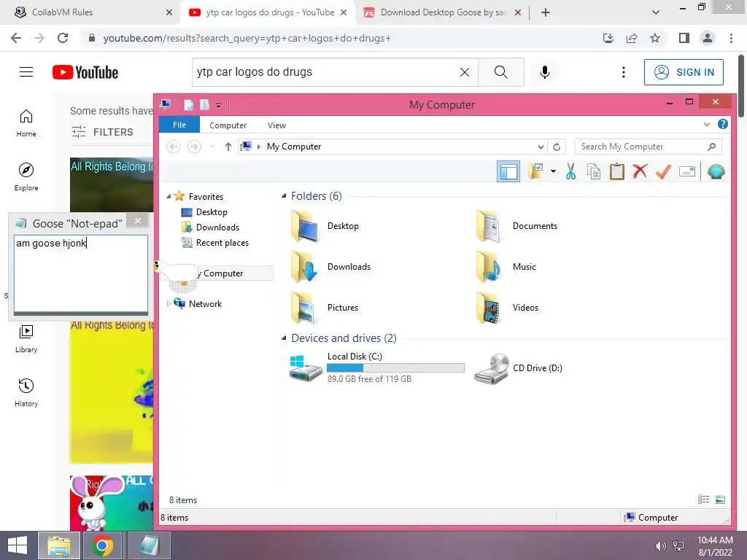747x560 pixels.
Task: Open the address bar history dropdown
Action: click(541, 147)
